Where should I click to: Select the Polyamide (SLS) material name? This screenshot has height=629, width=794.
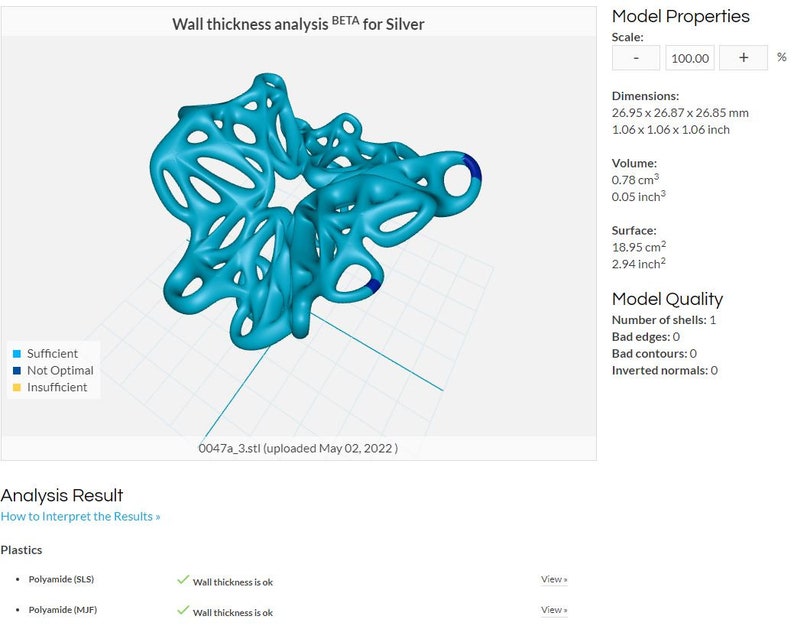(x=61, y=579)
